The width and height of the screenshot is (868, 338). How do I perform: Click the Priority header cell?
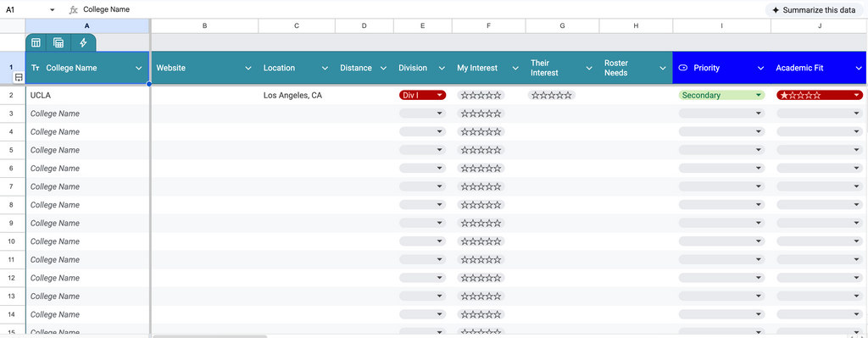pyautogui.click(x=722, y=68)
